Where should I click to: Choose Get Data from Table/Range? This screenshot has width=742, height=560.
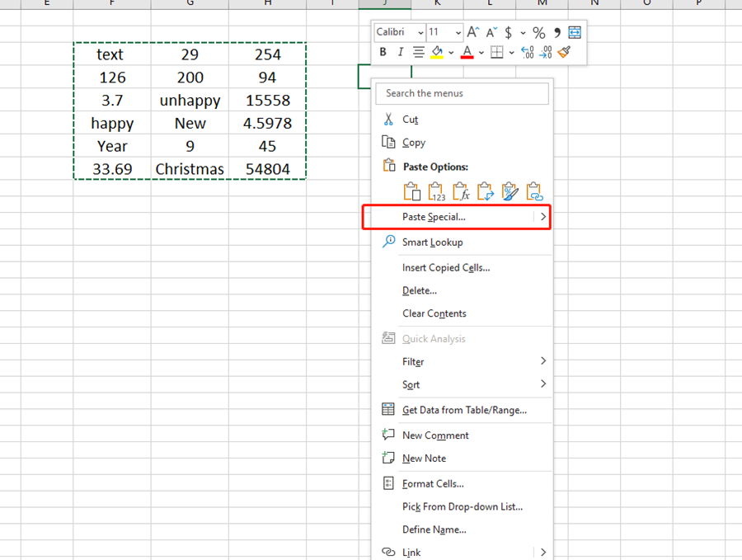tap(463, 410)
